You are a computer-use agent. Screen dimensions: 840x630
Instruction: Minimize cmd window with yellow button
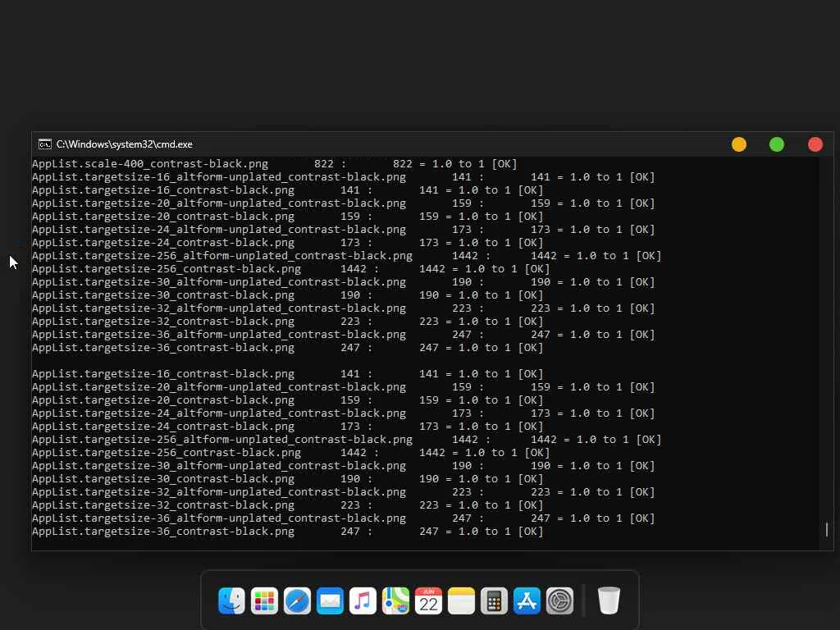coord(739,144)
